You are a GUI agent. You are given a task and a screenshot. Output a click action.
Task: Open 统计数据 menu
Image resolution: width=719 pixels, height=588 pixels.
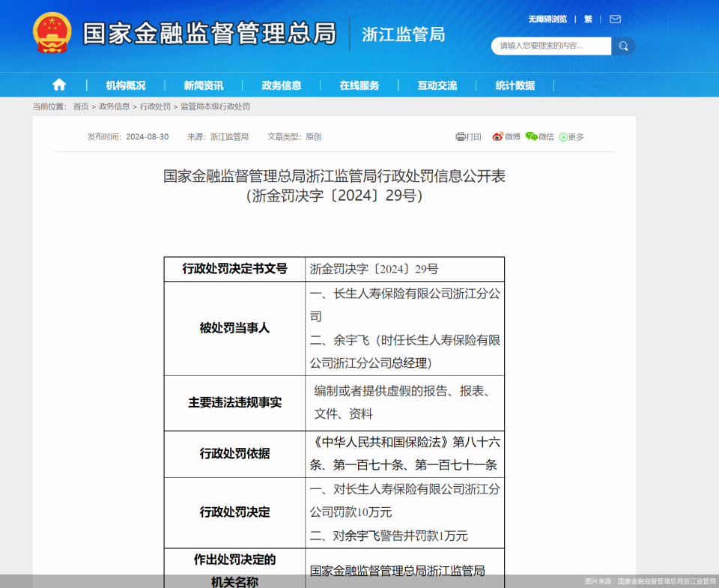pyautogui.click(x=515, y=85)
